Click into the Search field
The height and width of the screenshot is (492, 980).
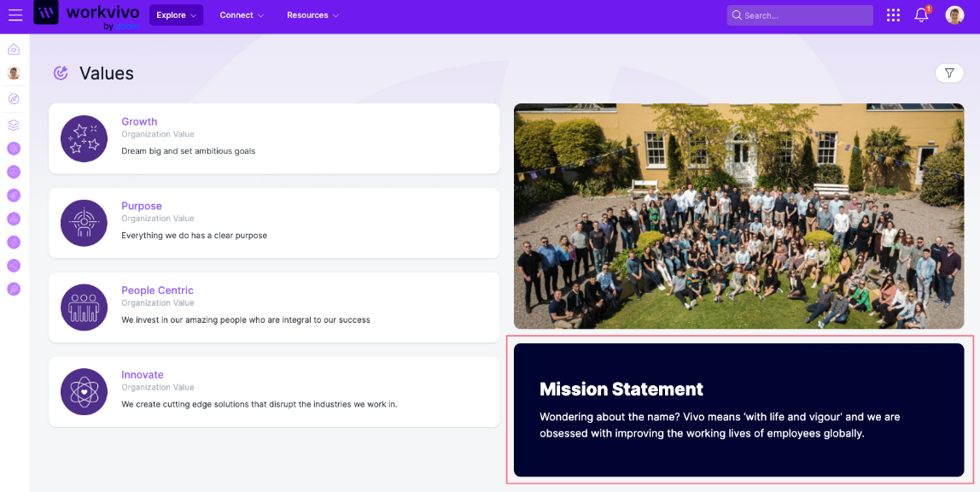802,15
